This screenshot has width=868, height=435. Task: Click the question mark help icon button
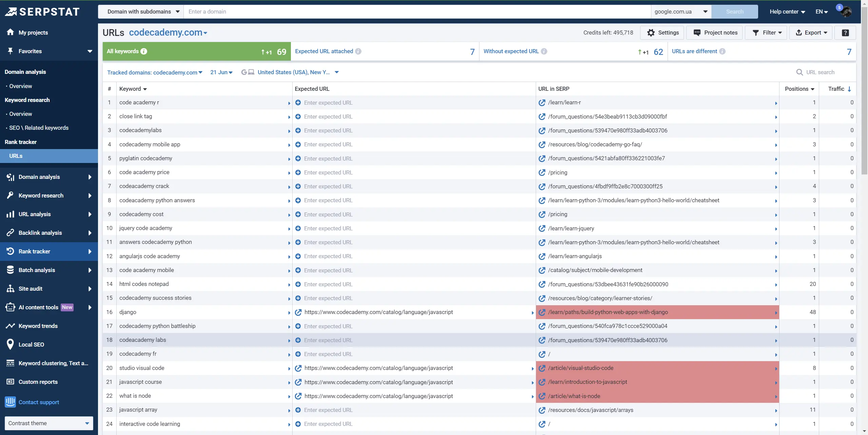pos(845,33)
